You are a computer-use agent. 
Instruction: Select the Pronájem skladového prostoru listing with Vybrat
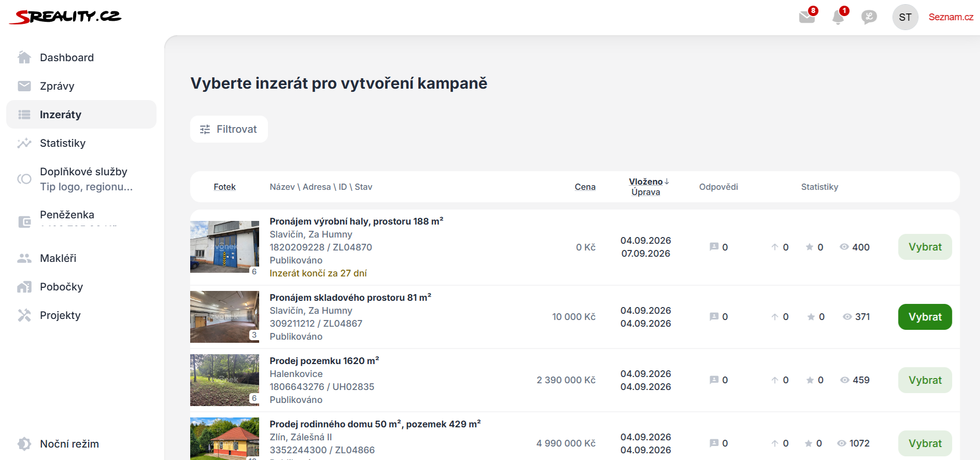coord(925,317)
